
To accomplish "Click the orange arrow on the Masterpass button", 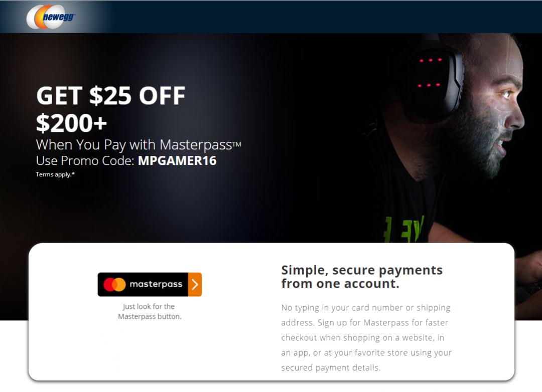I will 195,285.
